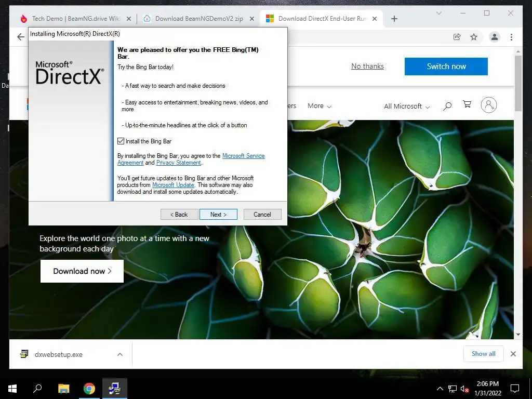The height and width of the screenshot is (399, 532).
Task: Open the tab search chevron in Chrome title bar
Action: 438,13
